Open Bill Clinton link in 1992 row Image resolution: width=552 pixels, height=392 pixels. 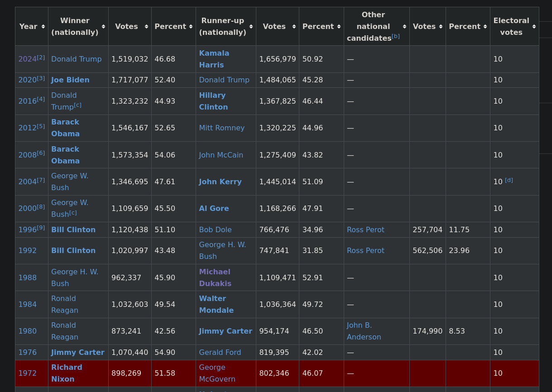click(x=73, y=251)
